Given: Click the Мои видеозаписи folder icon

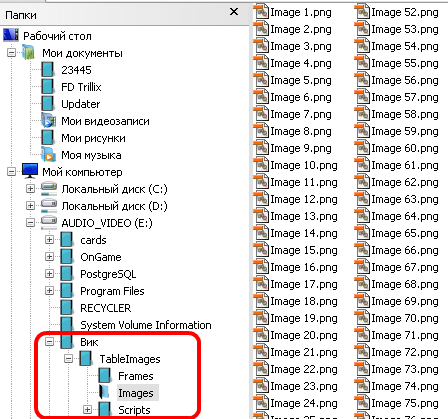Looking at the screenshot, I should tap(48, 120).
